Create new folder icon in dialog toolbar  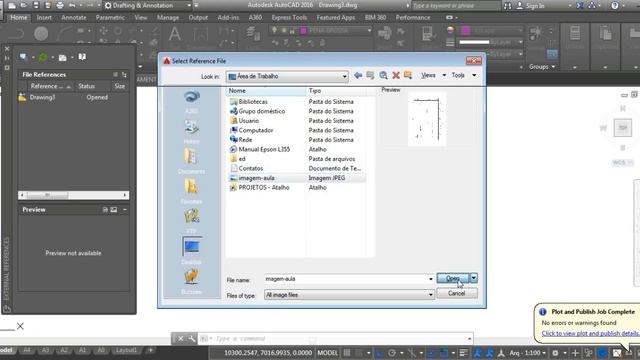(408, 75)
